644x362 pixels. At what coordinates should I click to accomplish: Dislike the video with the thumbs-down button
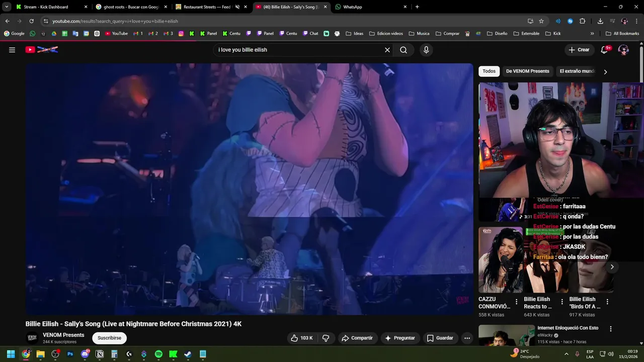pyautogui.click(x=326, y=338)
